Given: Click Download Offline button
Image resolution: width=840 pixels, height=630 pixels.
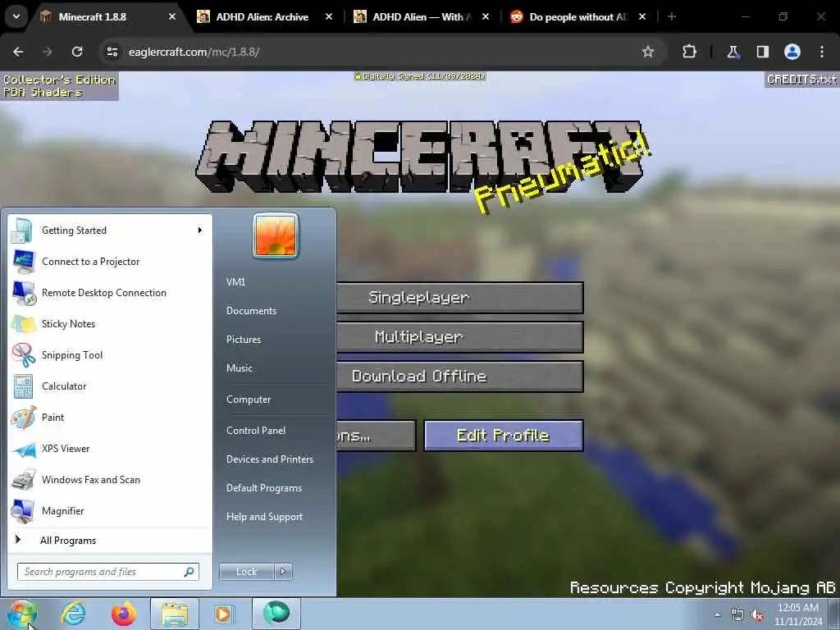Looking at the screenshot, I should click(459, 376).
